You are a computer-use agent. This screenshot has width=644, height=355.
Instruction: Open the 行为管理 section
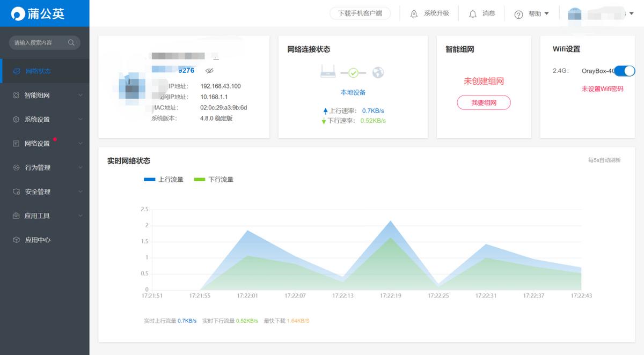coord(36,167)
